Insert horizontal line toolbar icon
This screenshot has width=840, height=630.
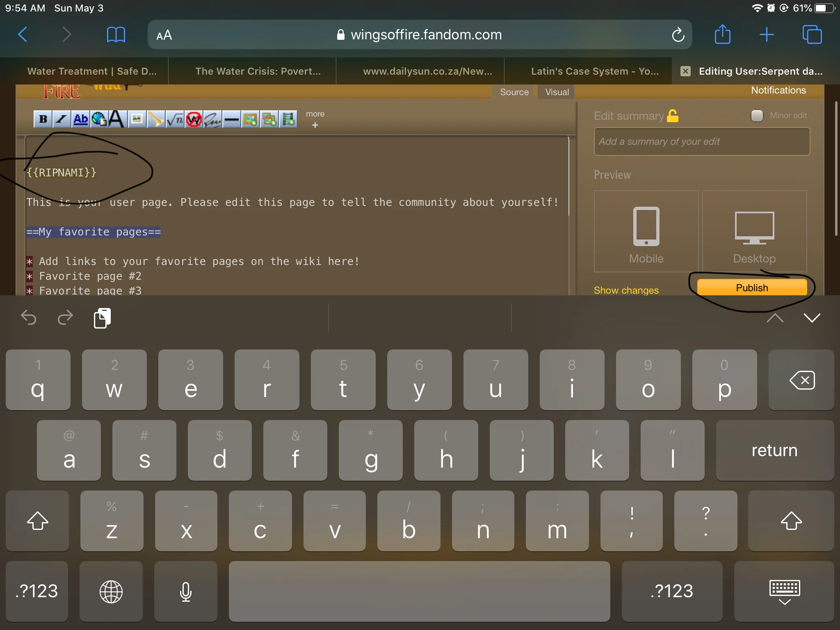pyautogui.click(x=232, y=119)
